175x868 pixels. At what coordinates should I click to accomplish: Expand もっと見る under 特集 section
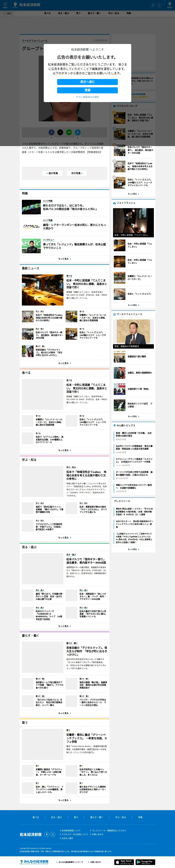65,259
